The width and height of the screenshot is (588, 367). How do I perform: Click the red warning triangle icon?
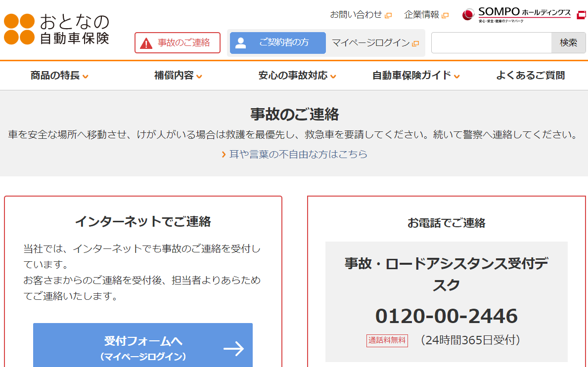tap(146, 43)
